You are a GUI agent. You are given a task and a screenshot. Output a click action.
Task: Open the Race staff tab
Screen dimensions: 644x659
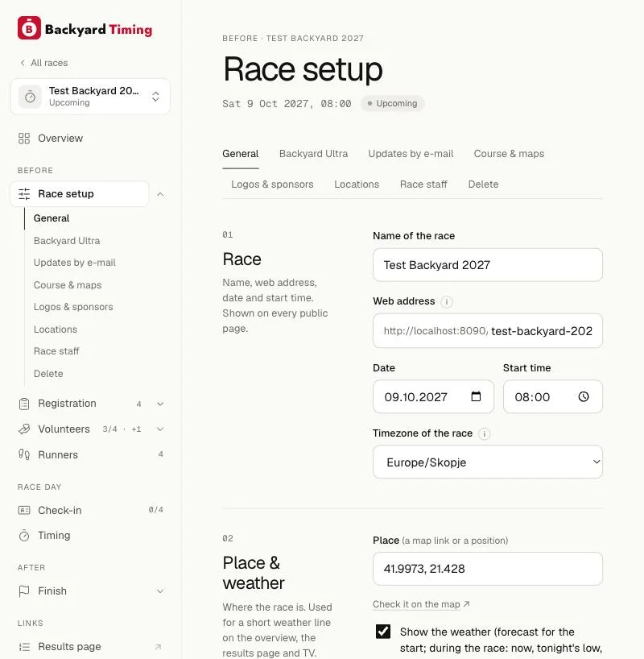[x=423, y=184]
